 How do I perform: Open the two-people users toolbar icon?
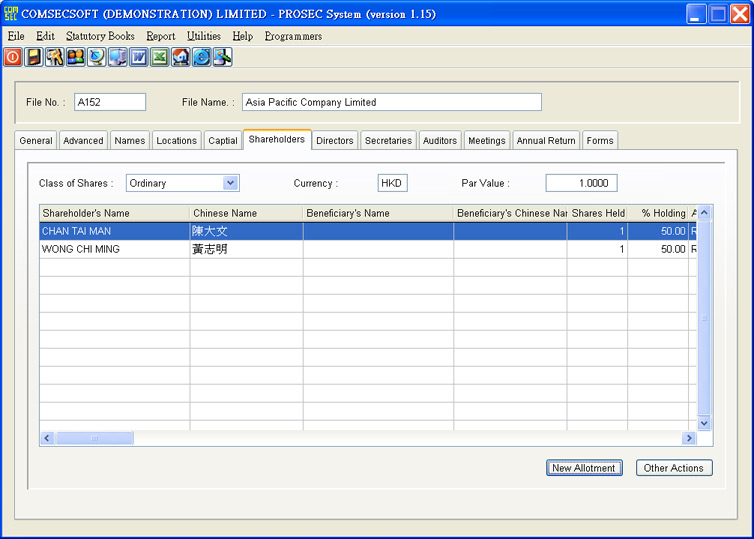(x=76, y=58)
